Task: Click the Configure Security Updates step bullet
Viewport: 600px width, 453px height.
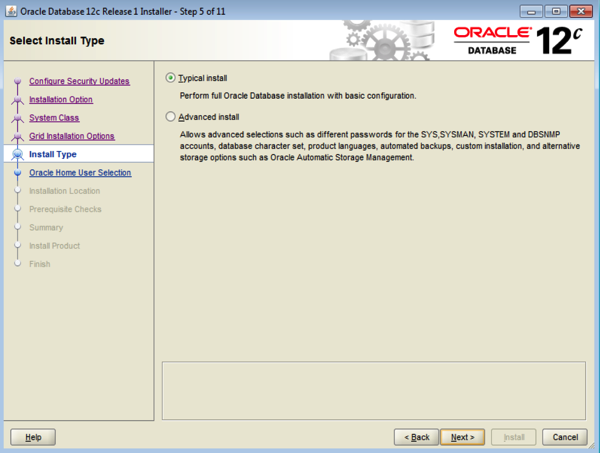Action: pyautogui.click(x=17, y=81)
